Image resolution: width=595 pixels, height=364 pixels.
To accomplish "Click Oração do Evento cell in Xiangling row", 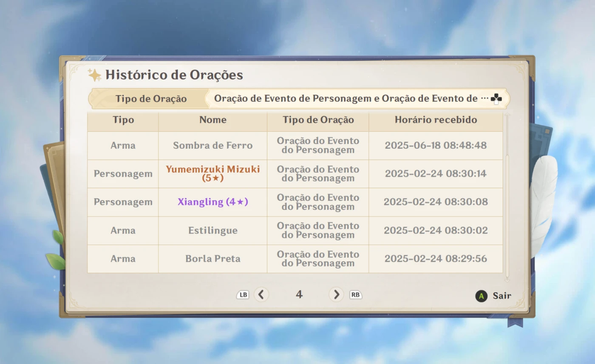I will click(318, 202).
